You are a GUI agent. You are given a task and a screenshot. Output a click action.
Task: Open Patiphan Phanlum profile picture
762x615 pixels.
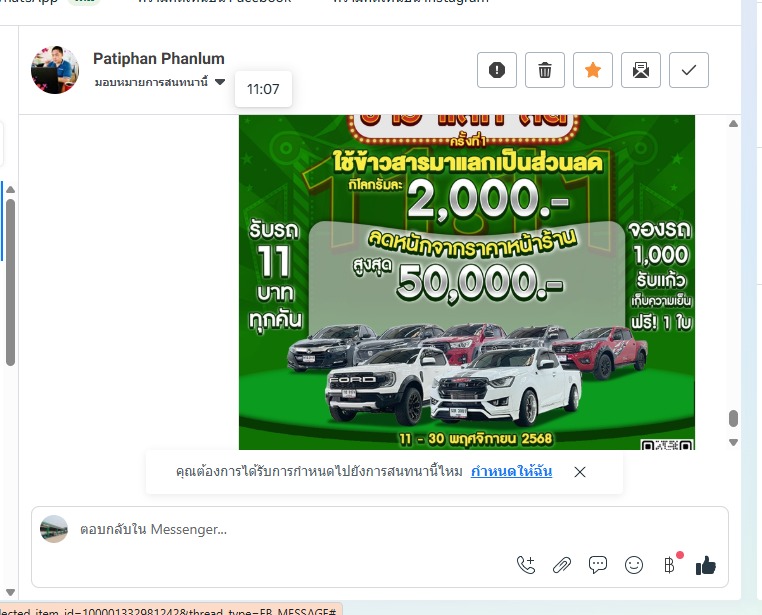tap(54, 69)
